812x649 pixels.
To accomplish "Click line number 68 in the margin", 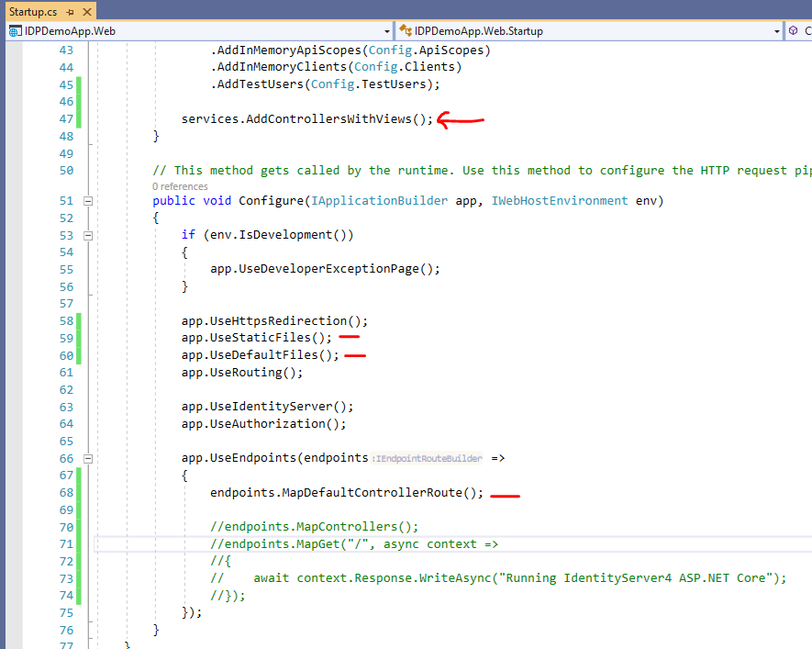I will click(x=66, y=493).
